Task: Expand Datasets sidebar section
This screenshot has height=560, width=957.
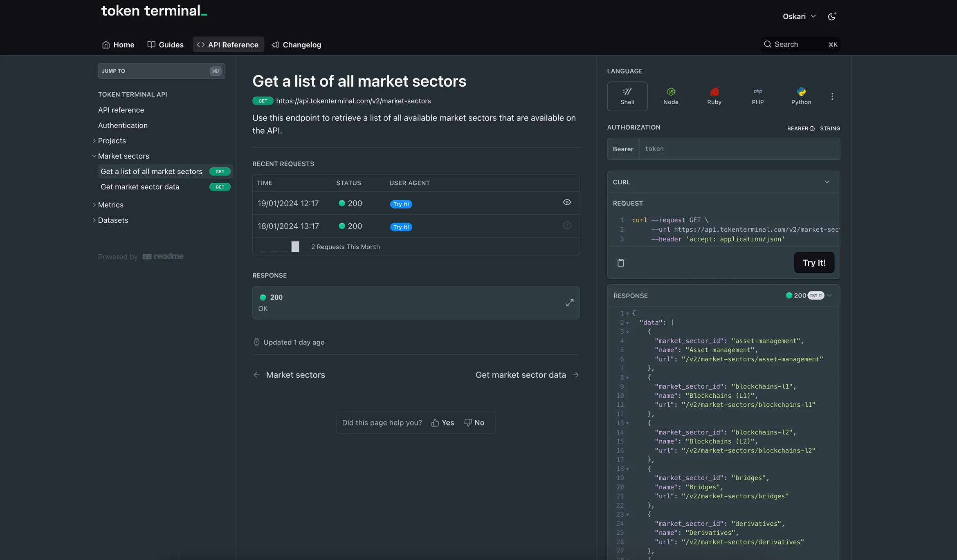Action: click(x=94, y=220)
